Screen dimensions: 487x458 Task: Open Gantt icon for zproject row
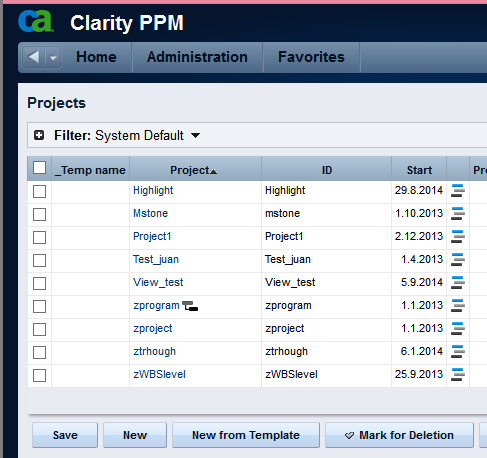(458, 329)
